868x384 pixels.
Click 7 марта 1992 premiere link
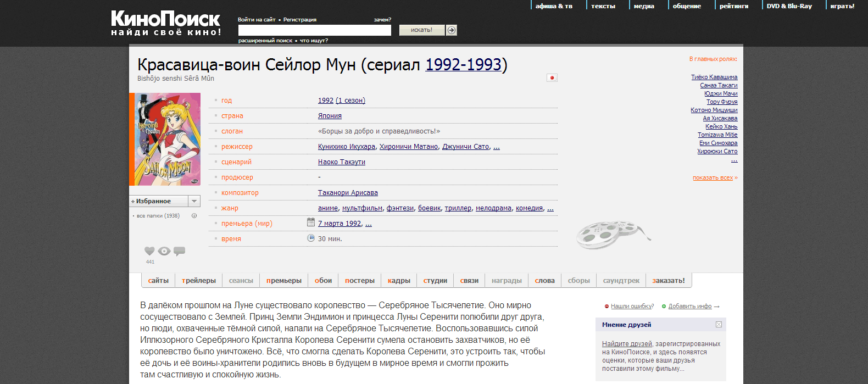(x=340, y=224)
